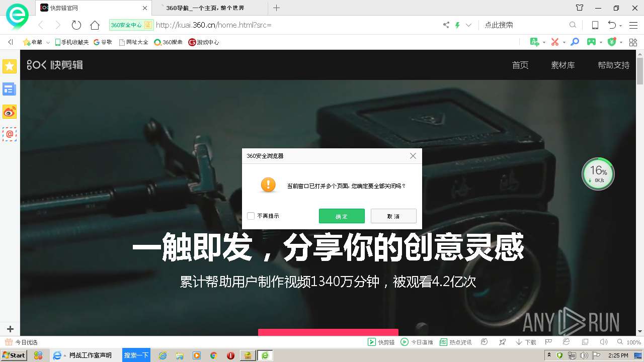Open the translate icon dropdown arrow
The height and width of the screenshot is (362, 644).
[544, 43]
